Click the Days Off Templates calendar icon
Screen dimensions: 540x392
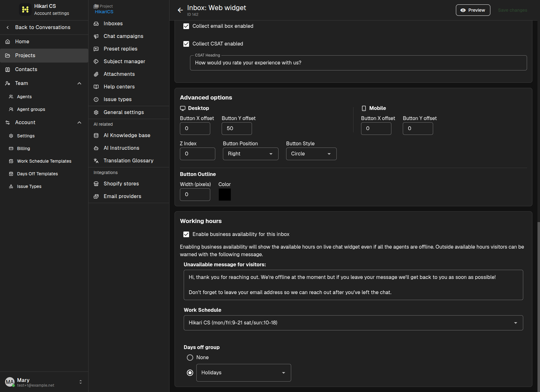click(x=11, y=174)
